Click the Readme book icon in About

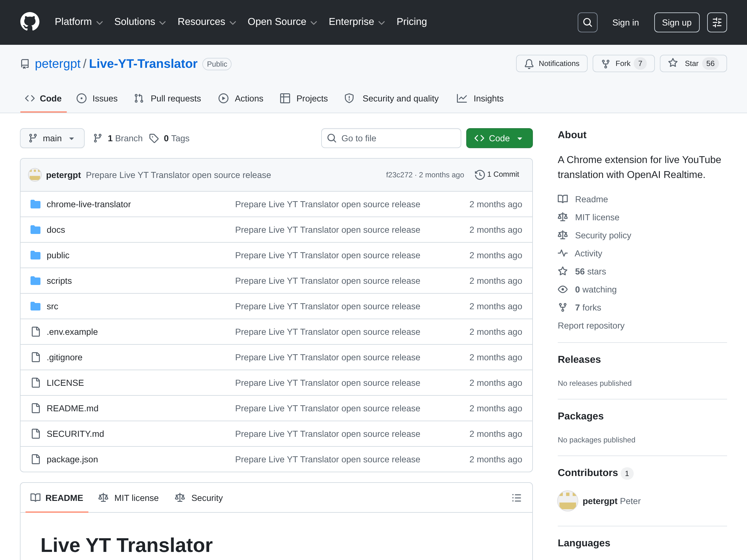(x=563, y=199)
